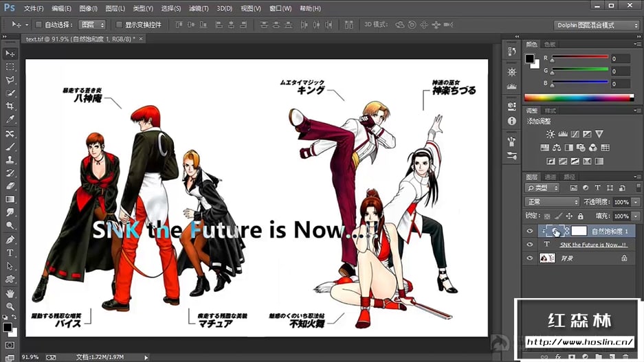644x362 pixels.
Task: Open the Info panel icon
Action: (x=512, y=121)
